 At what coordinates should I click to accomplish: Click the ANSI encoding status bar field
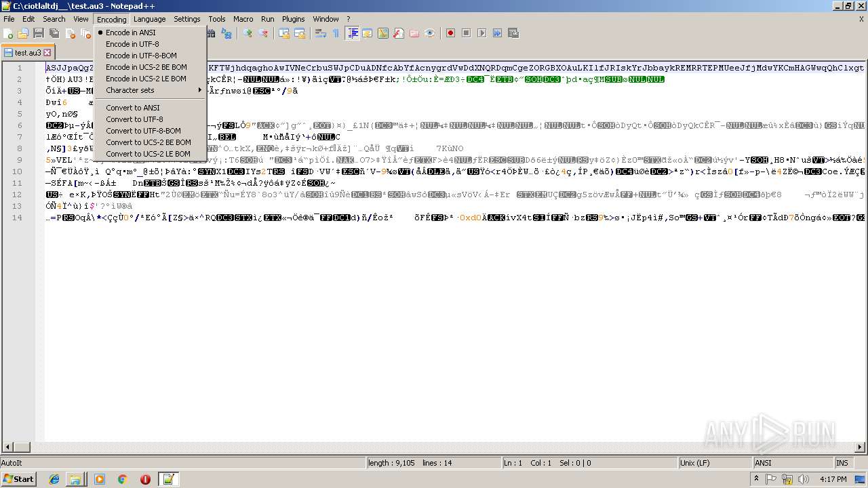click(x=793, y=463)
